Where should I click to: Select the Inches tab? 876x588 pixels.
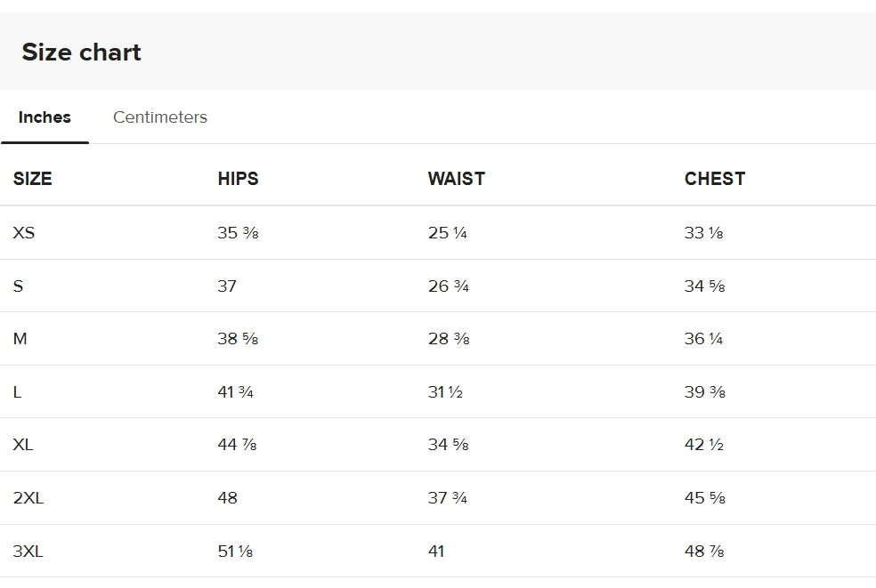(x=45, y=117)
